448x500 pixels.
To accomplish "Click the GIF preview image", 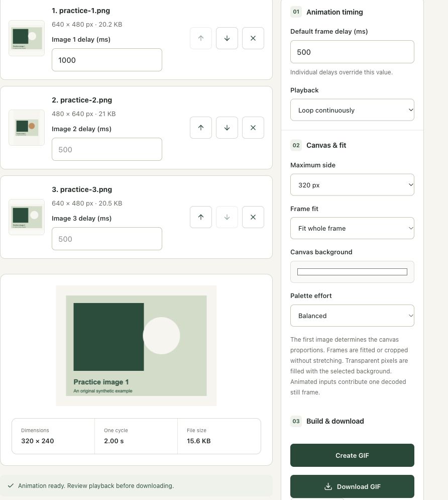I will [137, 346].
